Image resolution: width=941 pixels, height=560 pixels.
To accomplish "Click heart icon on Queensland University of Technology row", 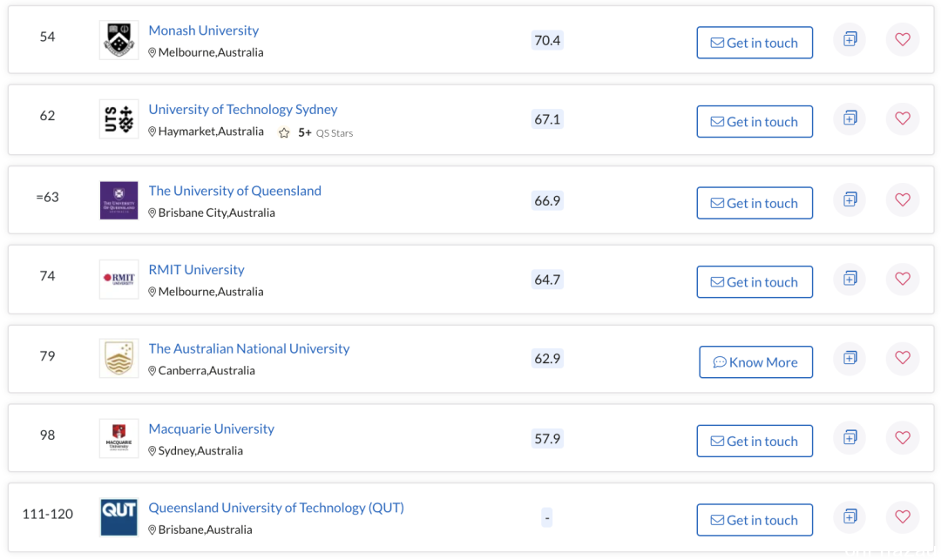I will [903, 516].
